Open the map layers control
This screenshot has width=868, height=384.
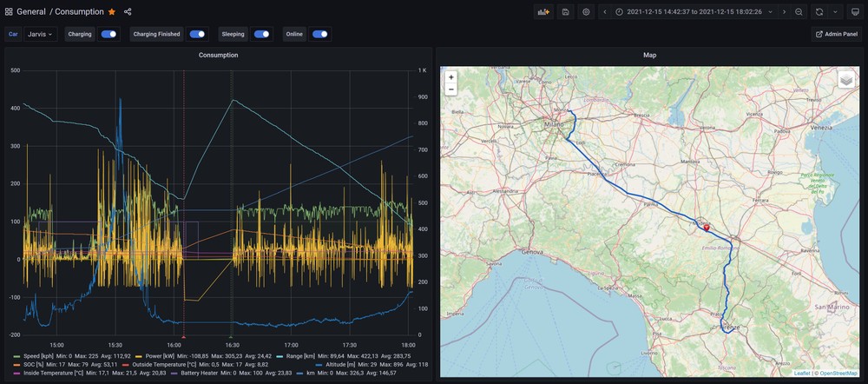tap(846, 80)
